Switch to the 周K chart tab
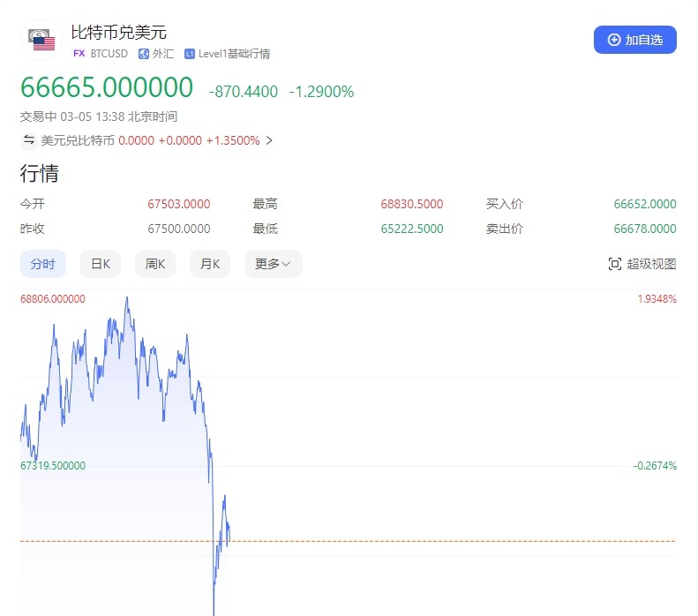698x616 pixels. (155, 264)
